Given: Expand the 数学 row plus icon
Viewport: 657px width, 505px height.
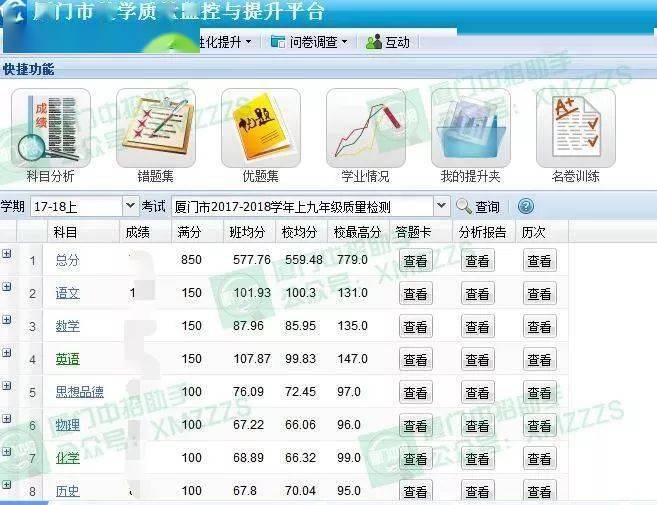Looking at the screenshot, I should (7, 320).
